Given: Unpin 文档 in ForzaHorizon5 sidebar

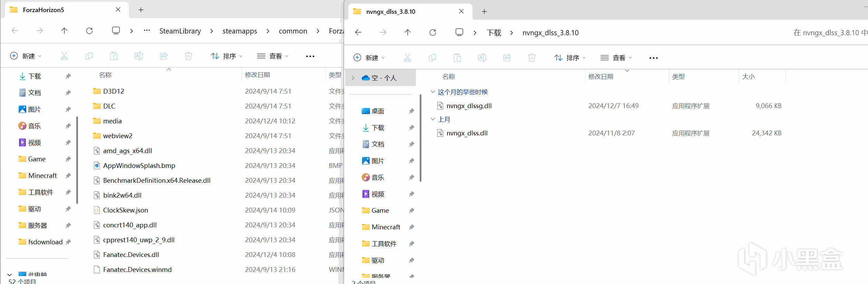Looking at the screenshot, I should tap(68, 93).
